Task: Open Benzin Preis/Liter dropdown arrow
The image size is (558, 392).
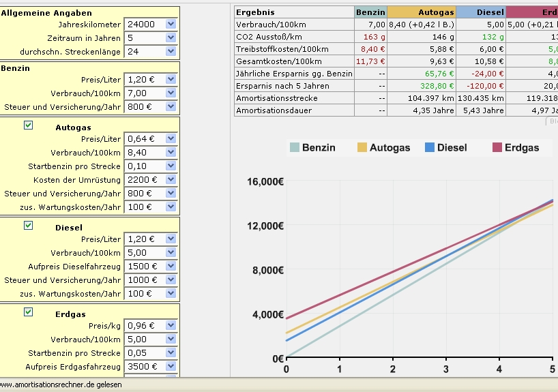Action: click(x=171, y=80)
